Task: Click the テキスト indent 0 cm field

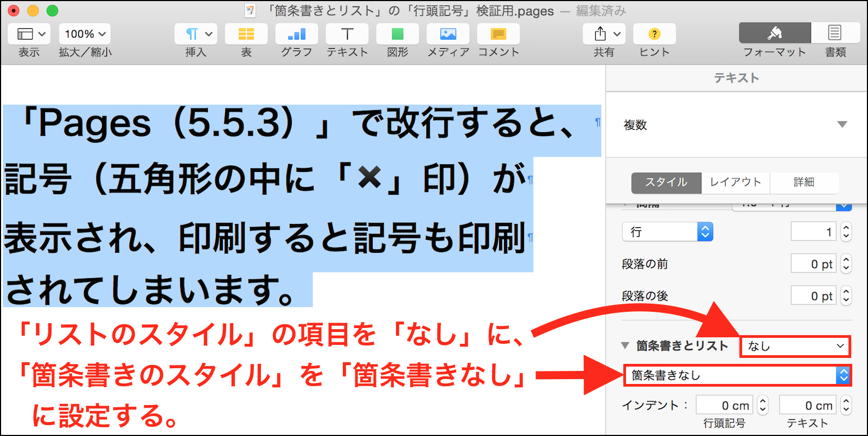Action: (808, 405)
